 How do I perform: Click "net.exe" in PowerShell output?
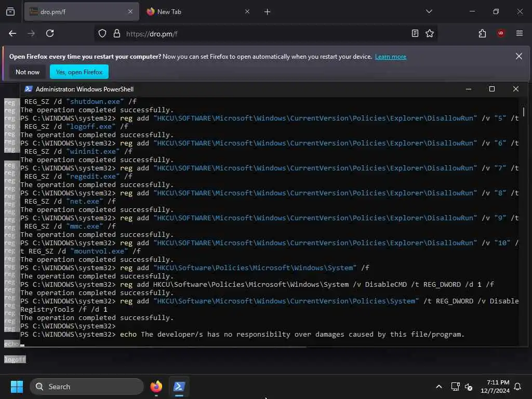pos(85,201)
